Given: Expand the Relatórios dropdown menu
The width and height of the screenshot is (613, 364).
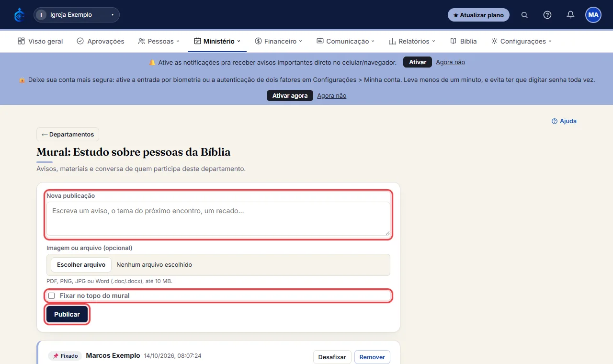Looking at the screenshot, I should (412, 41).
